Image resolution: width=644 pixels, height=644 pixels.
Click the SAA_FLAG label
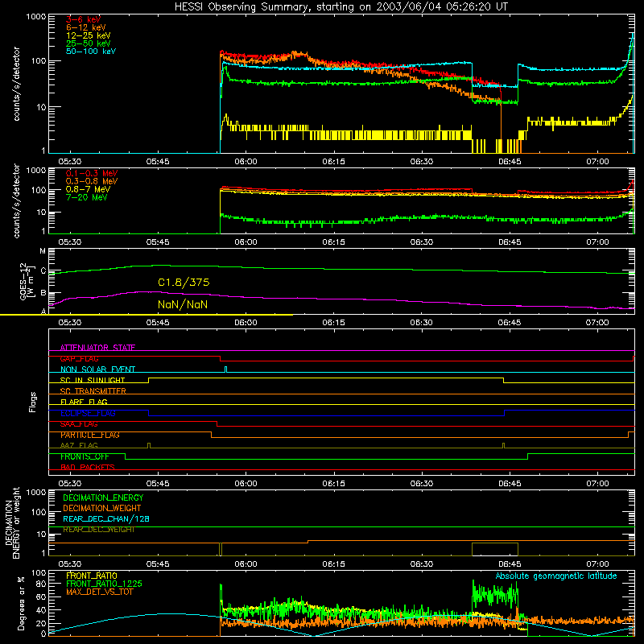click(79, 424)
